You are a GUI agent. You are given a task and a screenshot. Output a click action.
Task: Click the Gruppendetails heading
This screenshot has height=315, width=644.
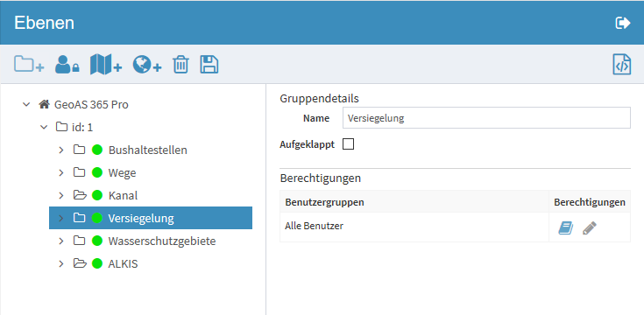(x=319, y=98)
